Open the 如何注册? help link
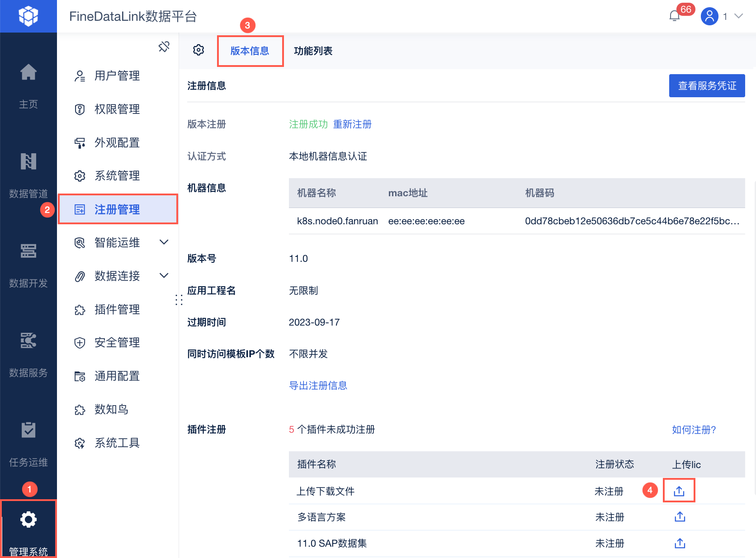The height and width of the screenshot is (558, 756). tap(694, 430)
